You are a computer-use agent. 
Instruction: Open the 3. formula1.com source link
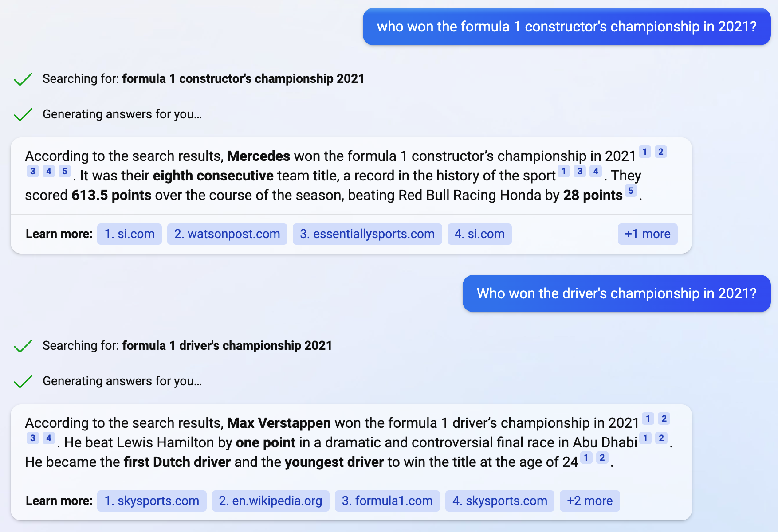(x=387, y=501)
